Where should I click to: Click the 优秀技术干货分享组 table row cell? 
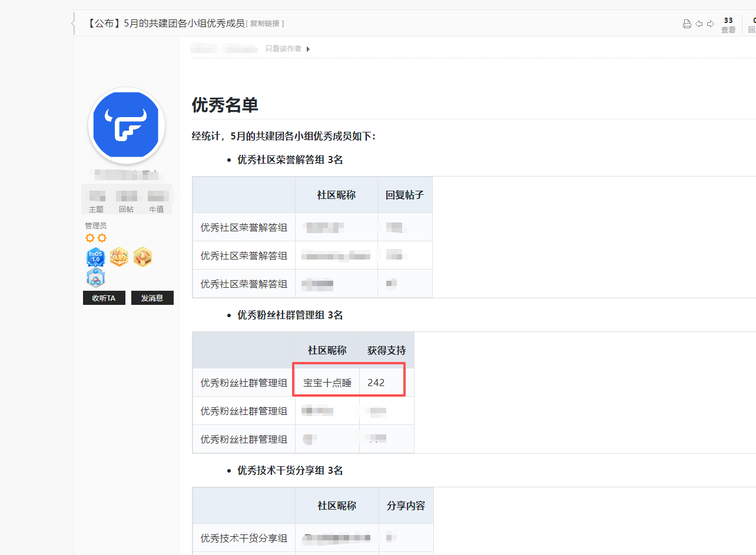(x=244, y=538)
